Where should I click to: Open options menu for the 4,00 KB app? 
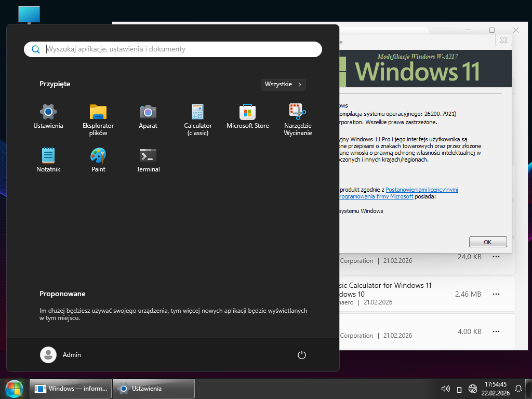(x=496, y=331)
